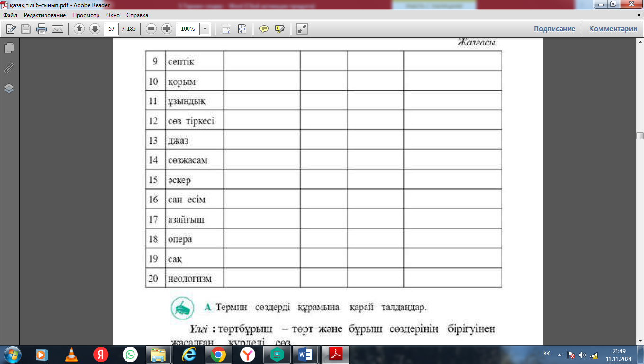Open the attachments paperclip panel
The image size is (644, 364).
coord(9,68)
